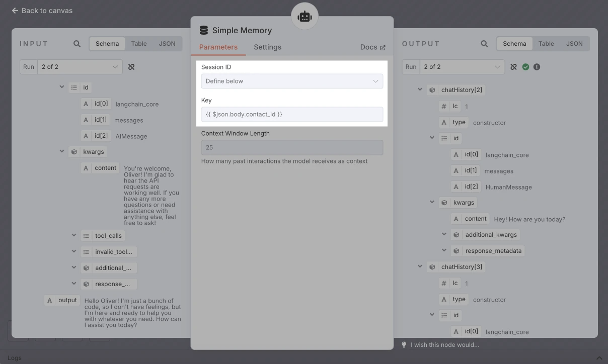The height and width of the screenshot is (364, 608).
Task: Search the input panel data
Action: point(77,44)
